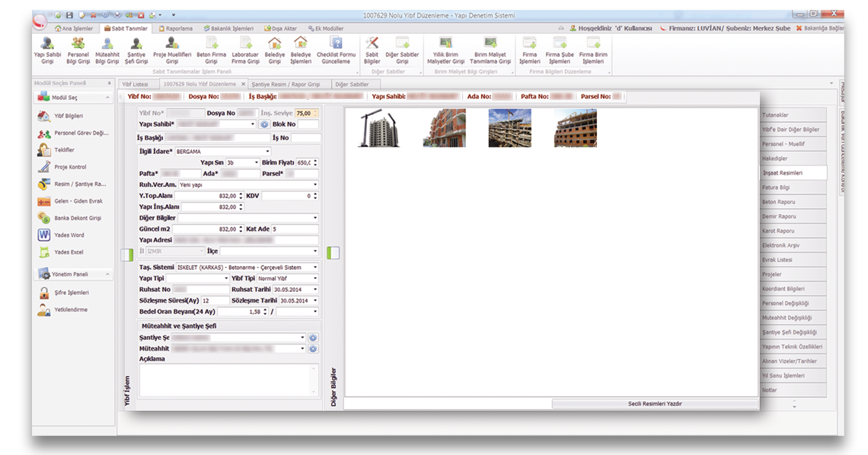Switch to the Raporlama ribbon tab
868x455 pixels.
coord(175,28)
